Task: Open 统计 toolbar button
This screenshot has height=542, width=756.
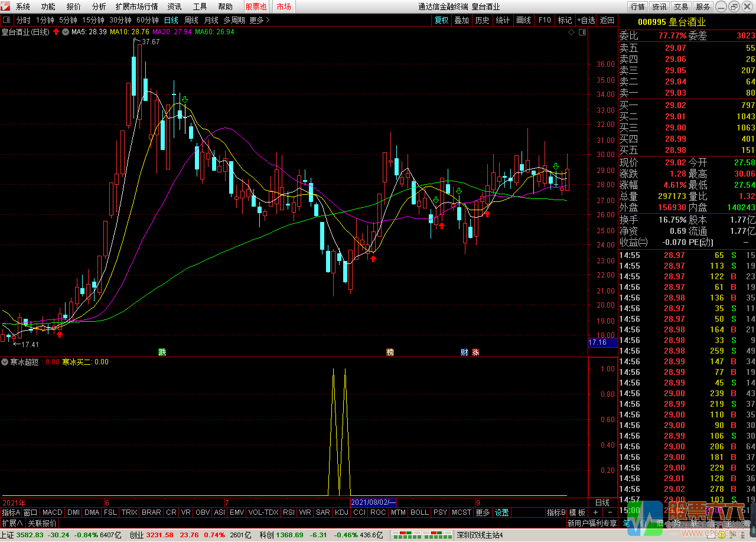Action: click(503, 20)
